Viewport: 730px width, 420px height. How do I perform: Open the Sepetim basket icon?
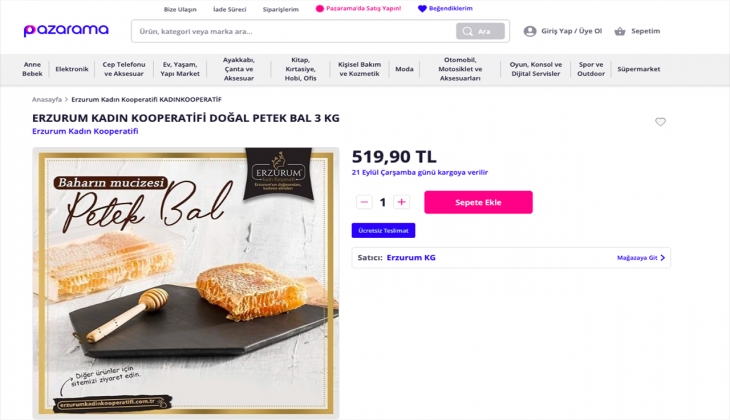[620, 31]
